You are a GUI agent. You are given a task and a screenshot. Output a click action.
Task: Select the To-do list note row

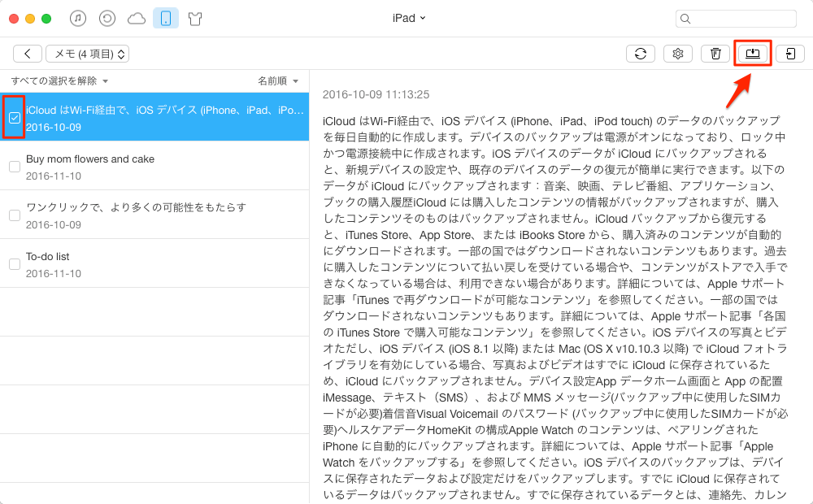tap(154, 264)
